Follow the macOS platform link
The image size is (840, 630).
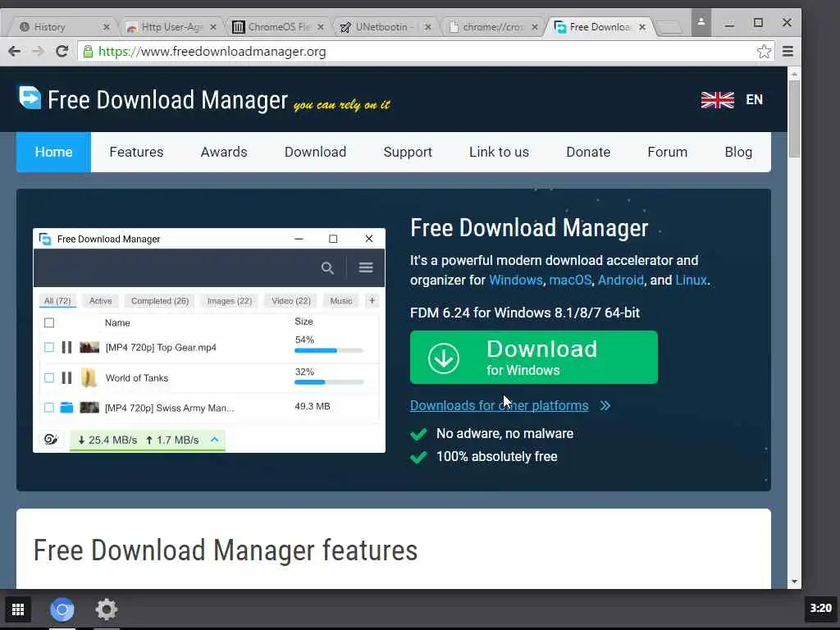pyautogui.click(x=570, y=280)
